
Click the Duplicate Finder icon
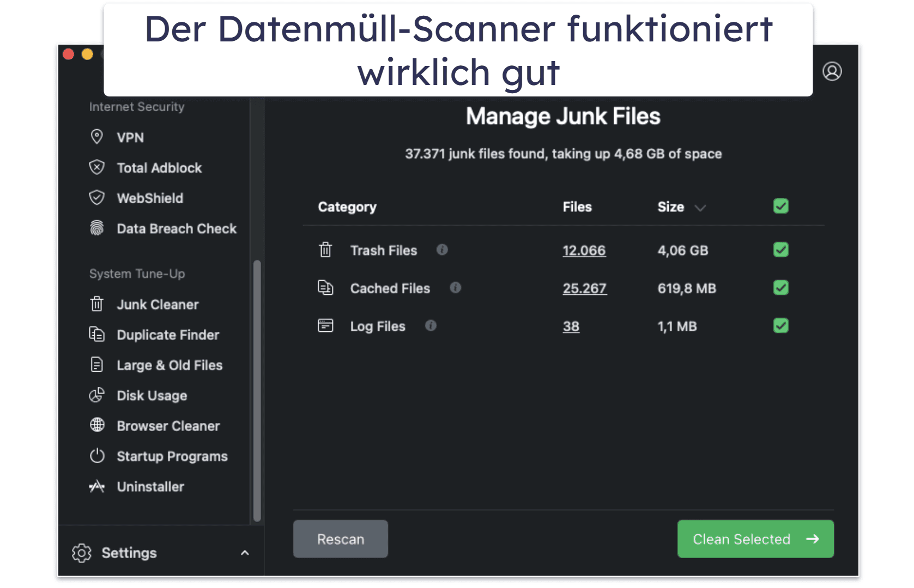click(96, 334)
